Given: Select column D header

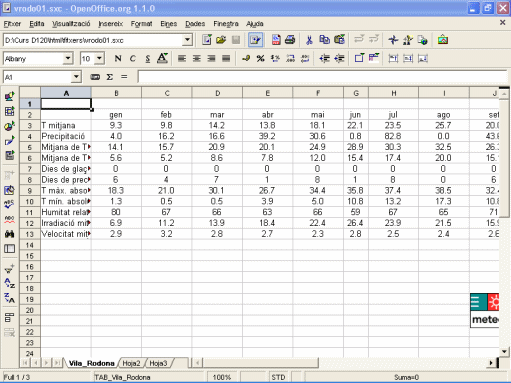Looking at the screenshot, I should click(x=217, y=93).
